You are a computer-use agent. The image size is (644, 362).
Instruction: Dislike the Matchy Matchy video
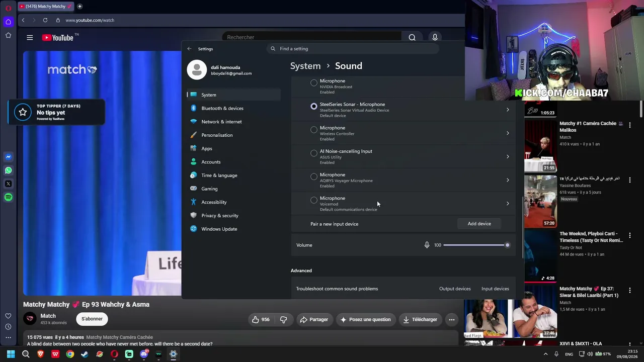tap(283, 319)
